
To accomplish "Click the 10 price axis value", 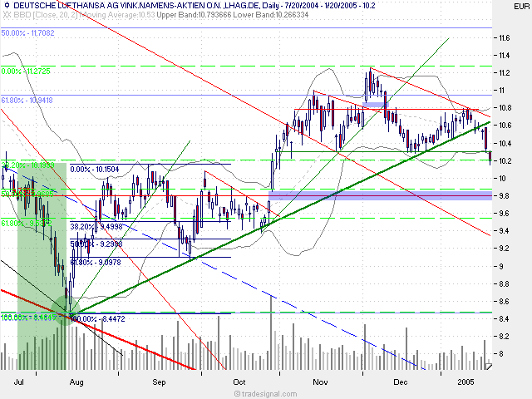I will [x=501, y=179].
